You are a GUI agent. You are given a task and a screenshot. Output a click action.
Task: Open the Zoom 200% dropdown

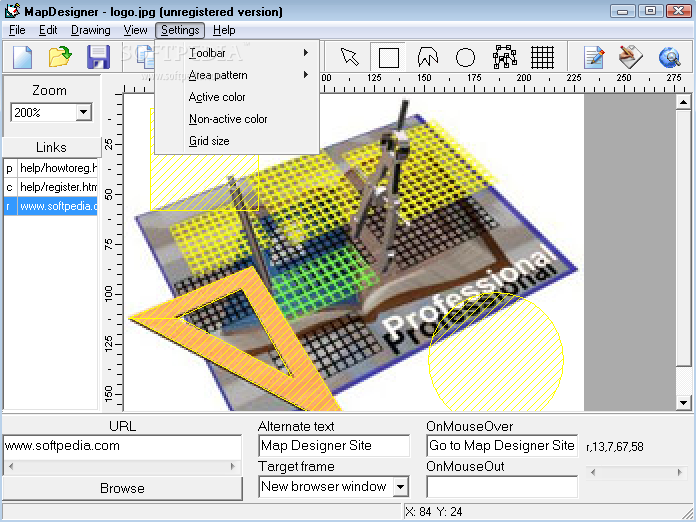83,112
